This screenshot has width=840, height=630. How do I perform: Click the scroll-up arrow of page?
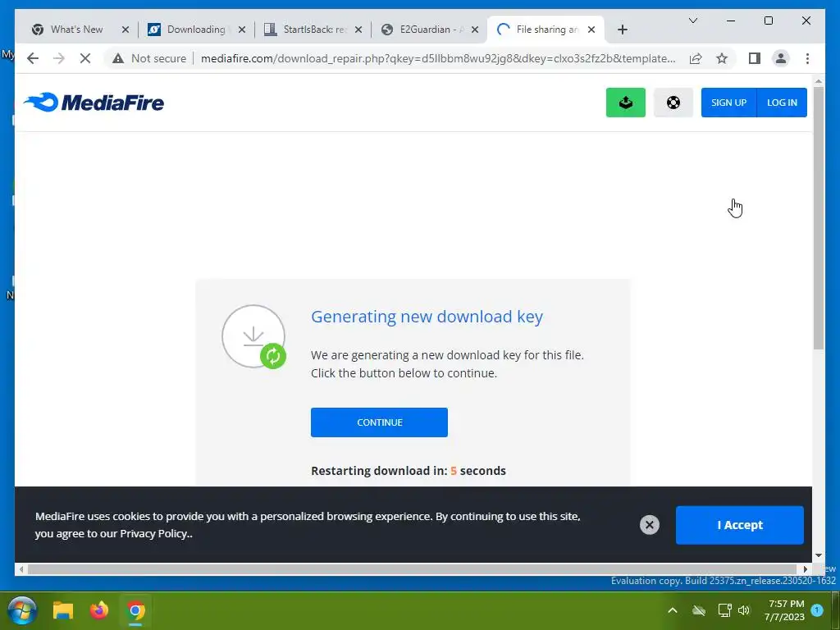(818, 81)
